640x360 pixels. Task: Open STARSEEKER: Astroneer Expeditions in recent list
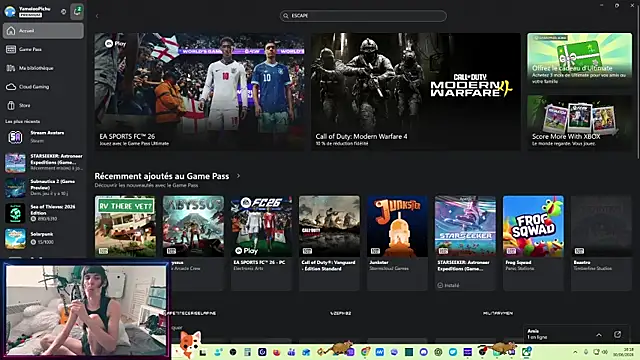pos(43,162)
